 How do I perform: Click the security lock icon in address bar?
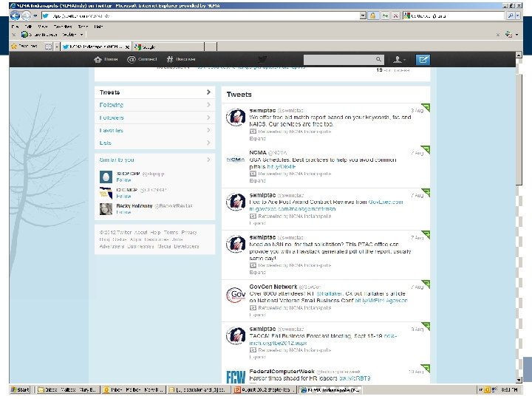coord(372,16)
